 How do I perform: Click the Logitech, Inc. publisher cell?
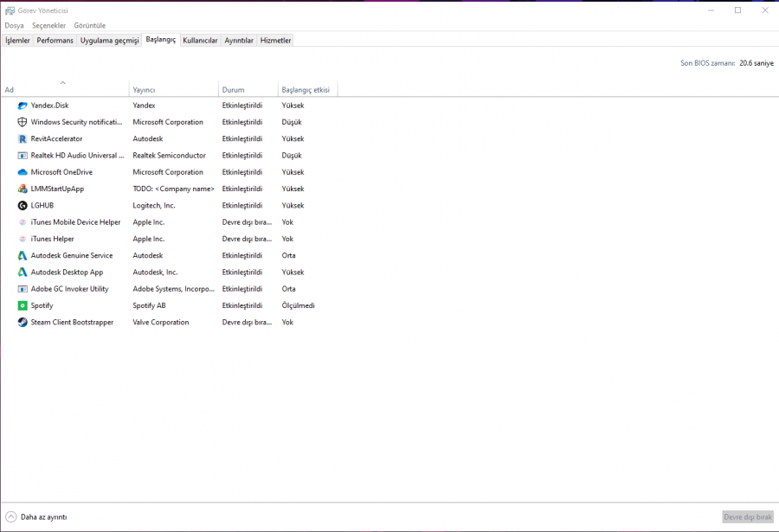(154, 205)
